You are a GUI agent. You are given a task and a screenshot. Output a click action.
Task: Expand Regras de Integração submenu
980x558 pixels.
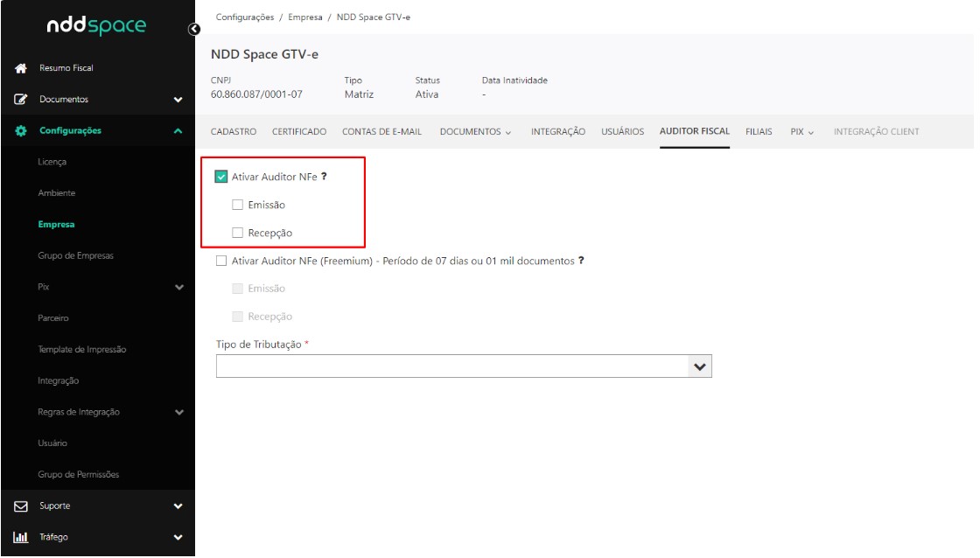point(179,412)
